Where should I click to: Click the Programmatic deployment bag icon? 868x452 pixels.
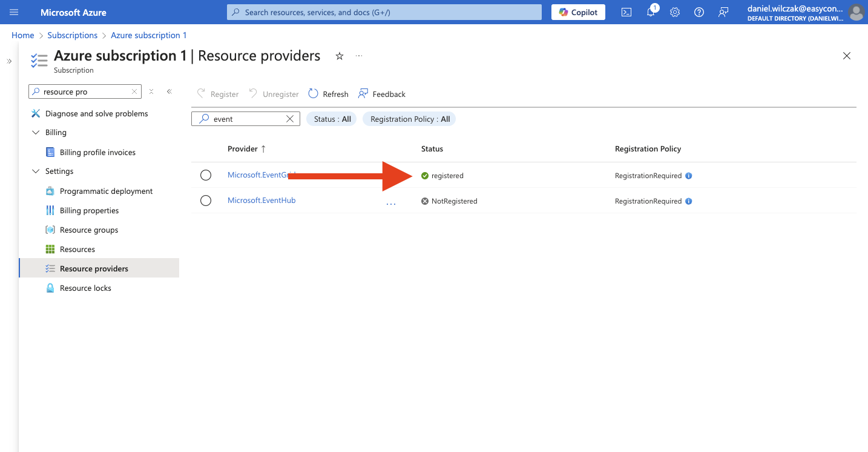pos(50,191)
